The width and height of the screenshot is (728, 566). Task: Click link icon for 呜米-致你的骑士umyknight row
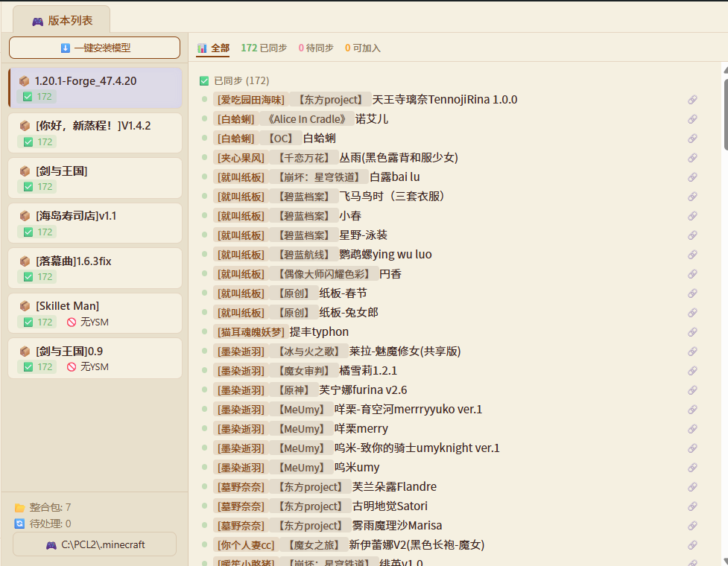[692, 448]
